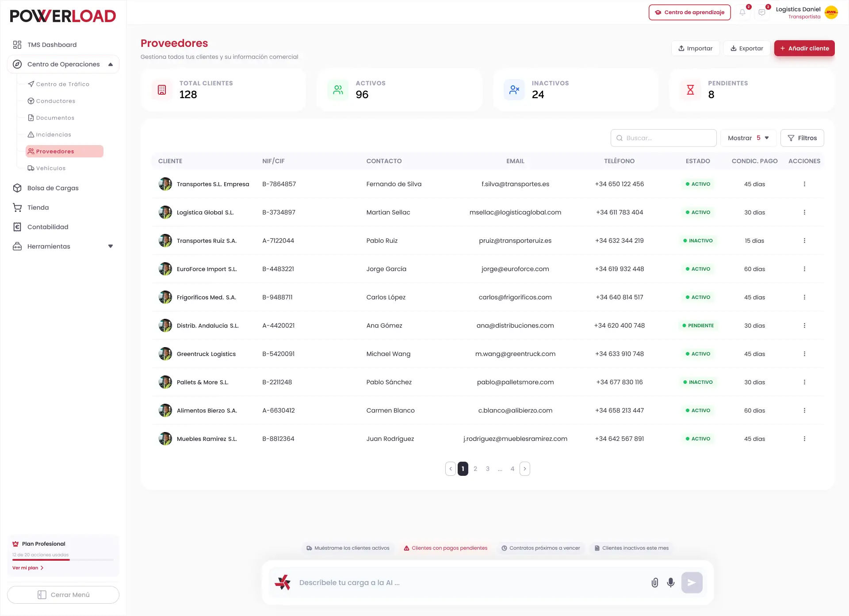The height and width of the screenshot is (616, 849).
Task: Click the Inactivos user-x icon
Action: tap(514, 90)
